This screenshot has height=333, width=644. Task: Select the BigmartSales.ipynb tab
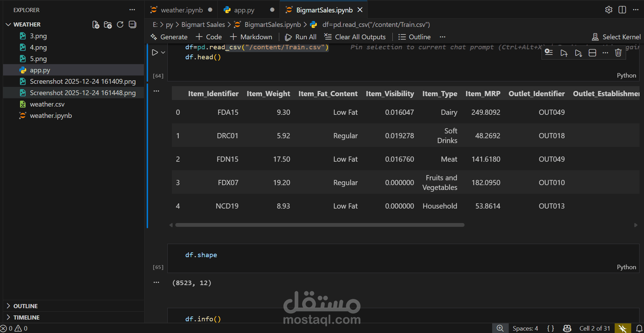coord(324,10)
